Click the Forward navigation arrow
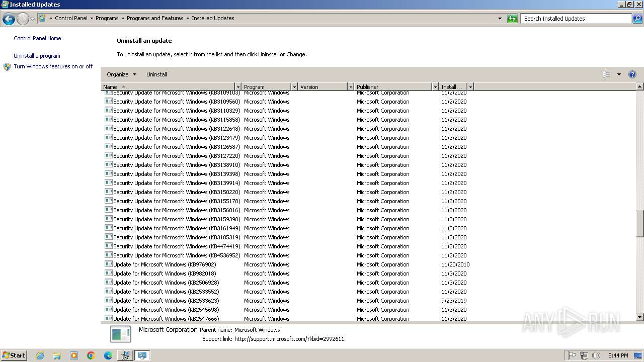 23,19
